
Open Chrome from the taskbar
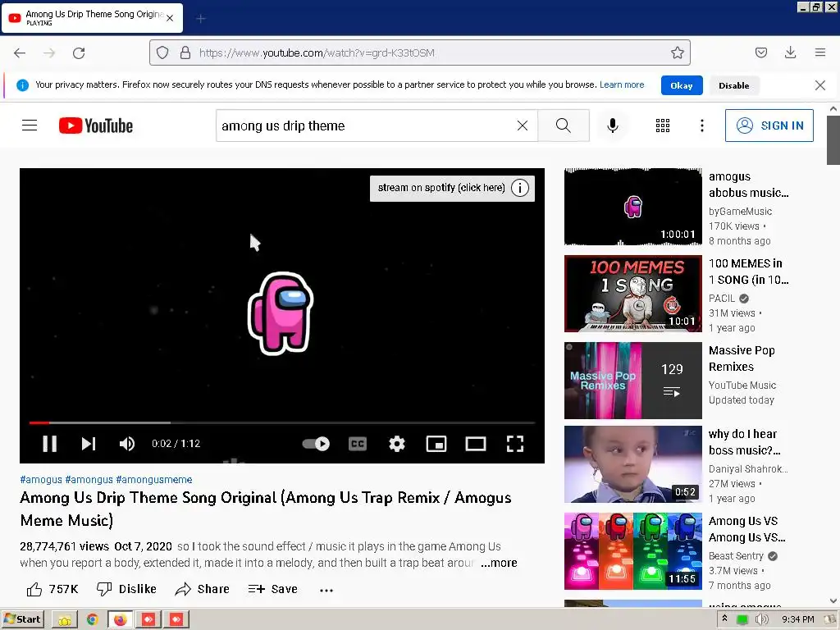click(x=92, y=620)
